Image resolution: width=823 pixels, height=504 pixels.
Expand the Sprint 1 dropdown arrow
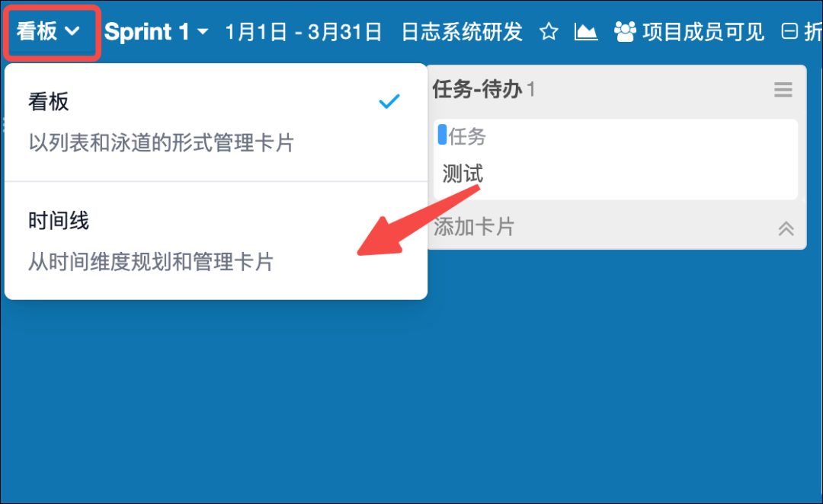(x=203, y=32)
